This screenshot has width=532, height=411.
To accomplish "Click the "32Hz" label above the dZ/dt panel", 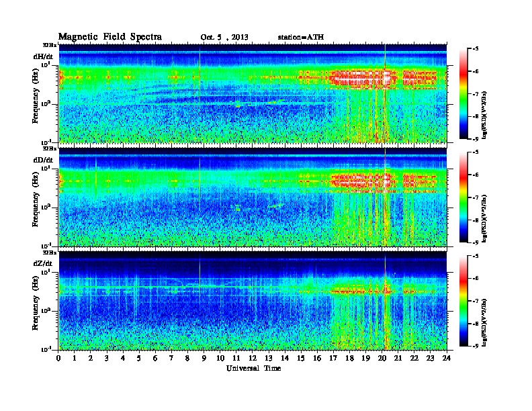I will 49,253.
